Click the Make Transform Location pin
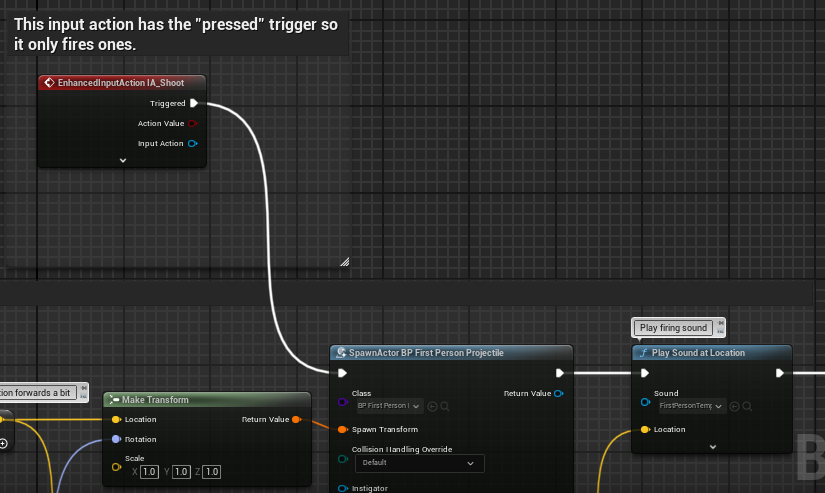Viewport: 825px width, 493px height. tap(116, 420)
